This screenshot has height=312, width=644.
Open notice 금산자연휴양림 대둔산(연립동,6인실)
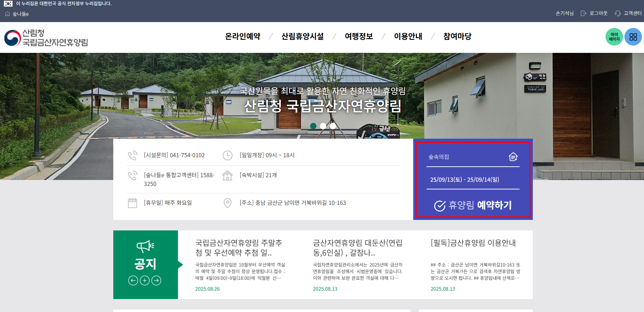pos(358,248)
